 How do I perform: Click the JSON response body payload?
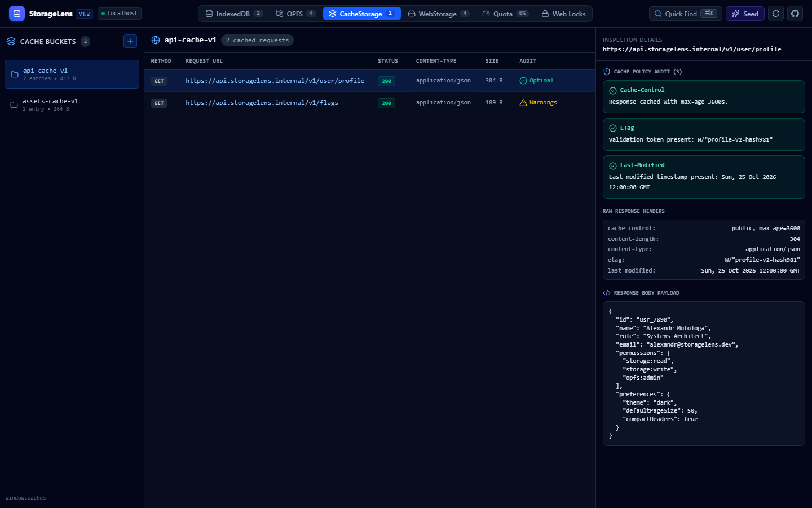coord(704,374)
